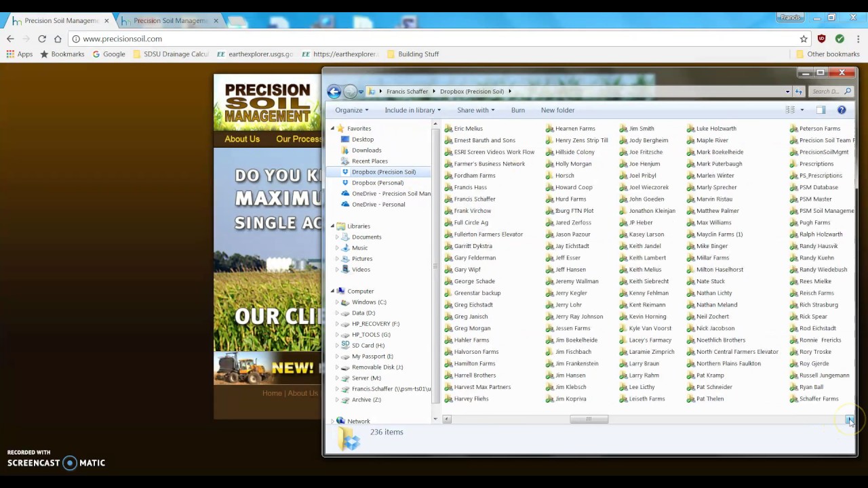Click red shield extension icon

pyautogui.click(x=822, y=39)
